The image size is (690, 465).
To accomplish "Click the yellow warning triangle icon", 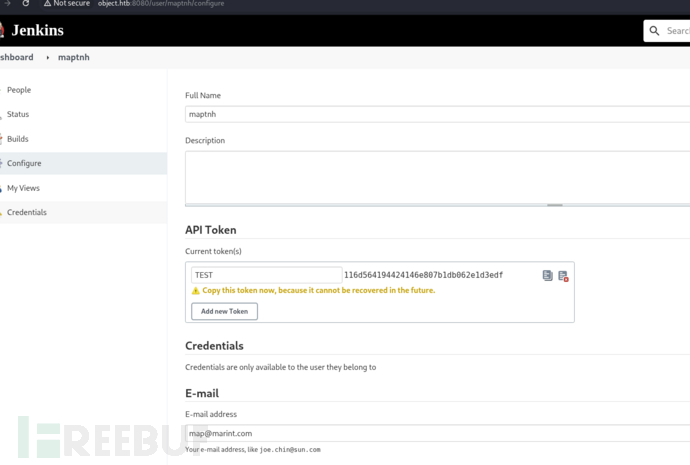I will point(196,291).
